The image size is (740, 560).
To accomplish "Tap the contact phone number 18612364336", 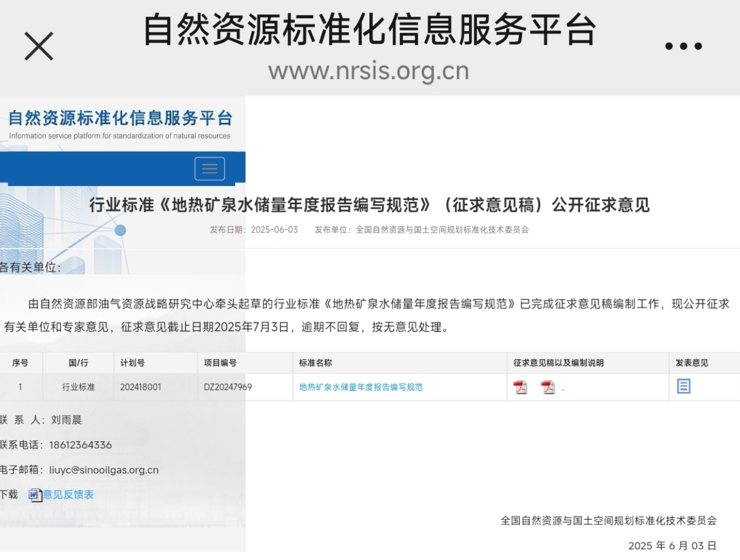I will [x=80, y=445].
